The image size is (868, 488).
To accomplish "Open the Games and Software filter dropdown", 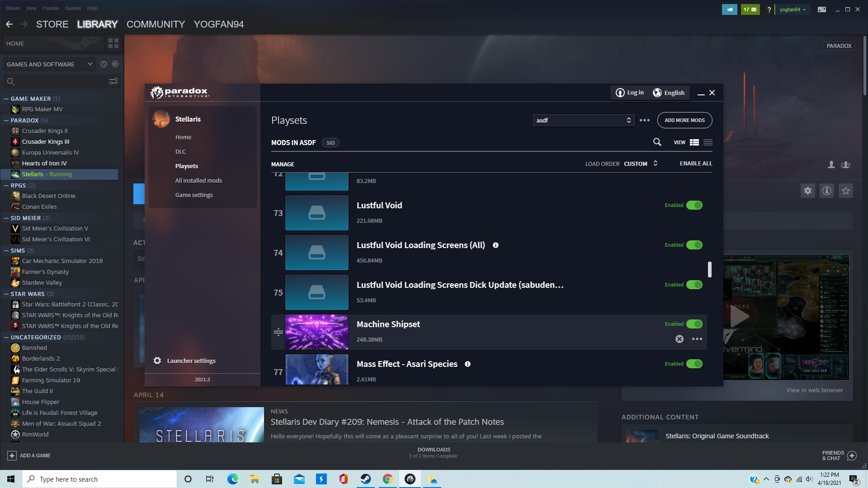I will [50, 64].
